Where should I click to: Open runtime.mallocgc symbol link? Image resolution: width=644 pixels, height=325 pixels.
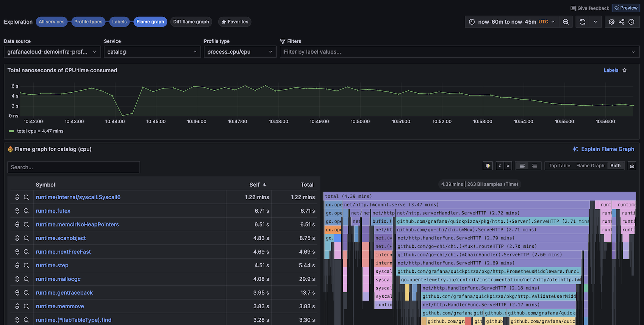58,279
